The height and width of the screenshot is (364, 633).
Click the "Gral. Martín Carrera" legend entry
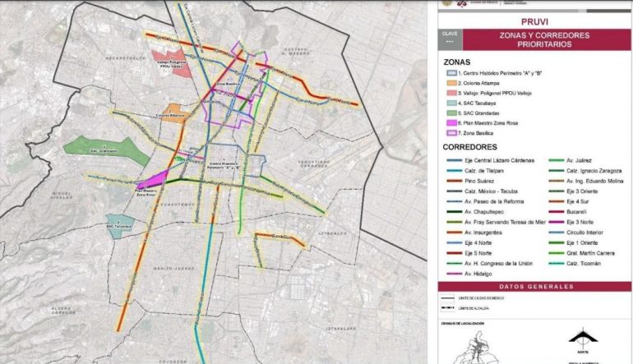click(x=582, y=253)
